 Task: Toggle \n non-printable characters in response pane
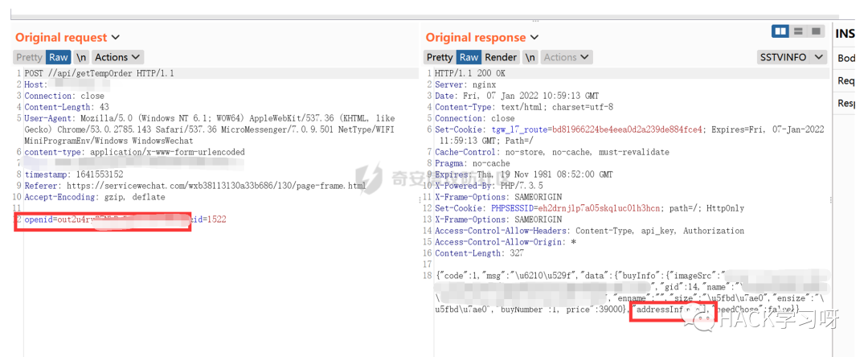pos(530,57)
